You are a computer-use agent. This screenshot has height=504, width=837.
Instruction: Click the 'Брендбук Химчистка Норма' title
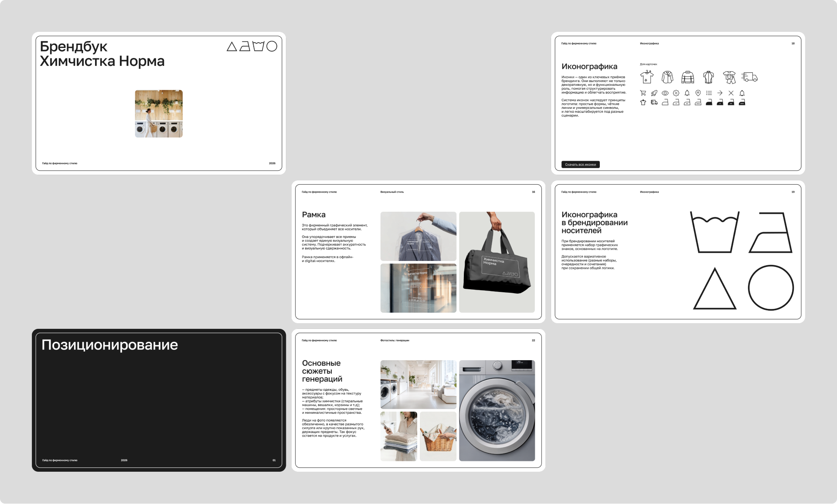click(x=102, y=54)
